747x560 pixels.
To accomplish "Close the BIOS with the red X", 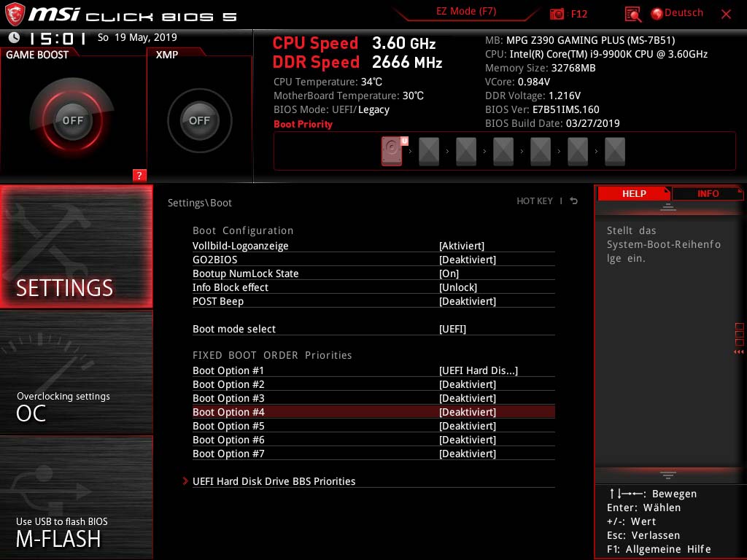I will [x=726, y=15].
